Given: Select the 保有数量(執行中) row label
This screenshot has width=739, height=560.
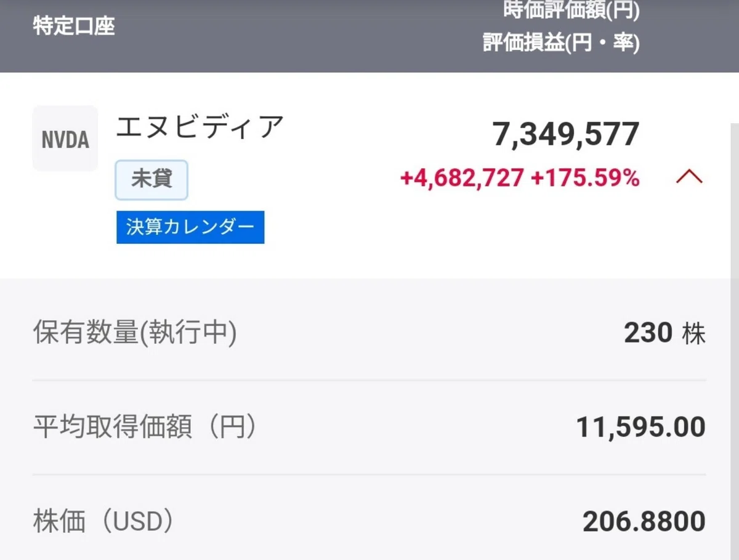Looking at the screenshot, I should pos(134,333).
